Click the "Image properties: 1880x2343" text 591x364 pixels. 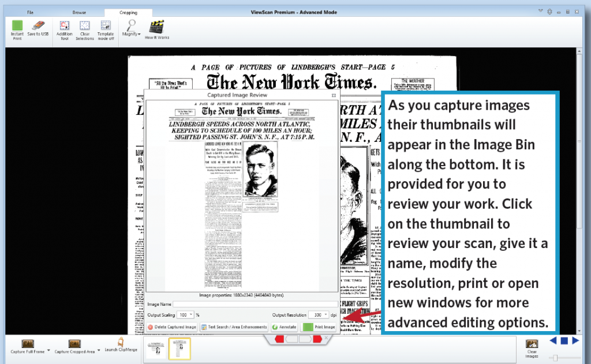click(x=242, y=295)
